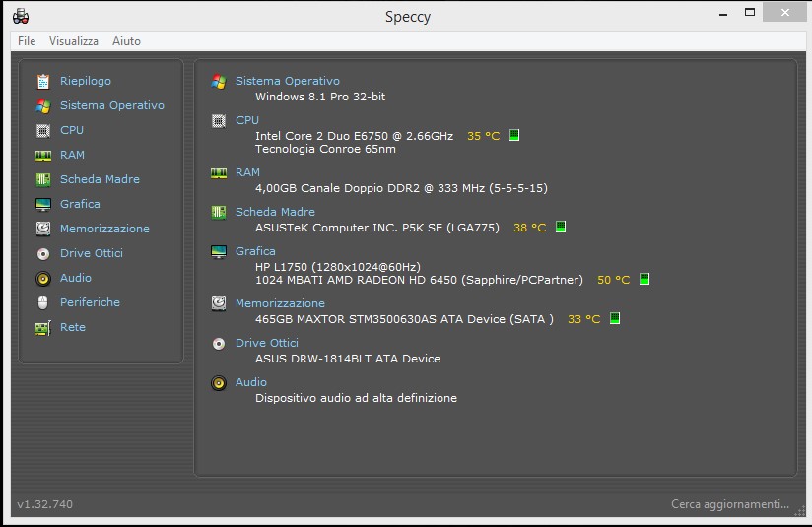Screen dimensions: 812x527
Task: Click the Scheda Madre board icon in sidebar
Action: pos(43,179)
